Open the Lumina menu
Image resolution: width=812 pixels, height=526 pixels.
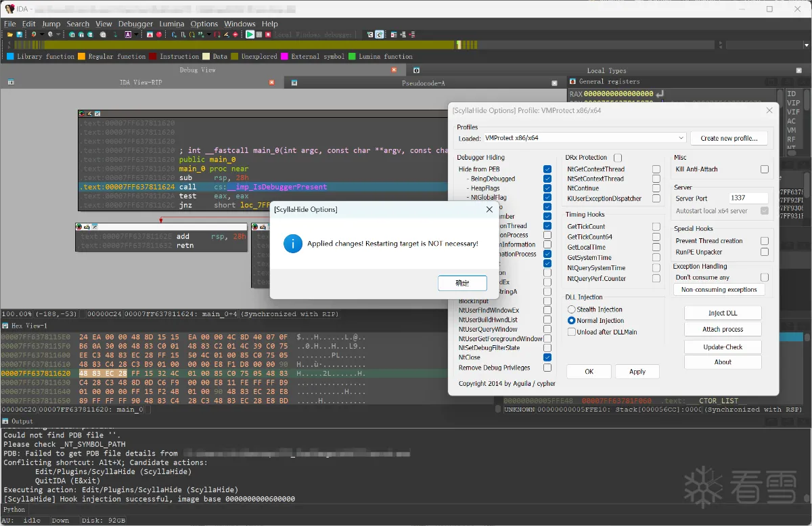point(172,24)
